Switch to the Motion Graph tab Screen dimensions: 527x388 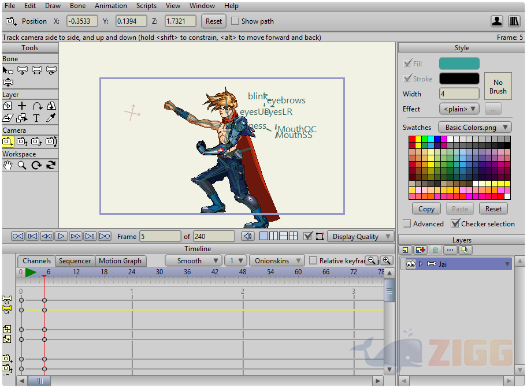(120, 261)
